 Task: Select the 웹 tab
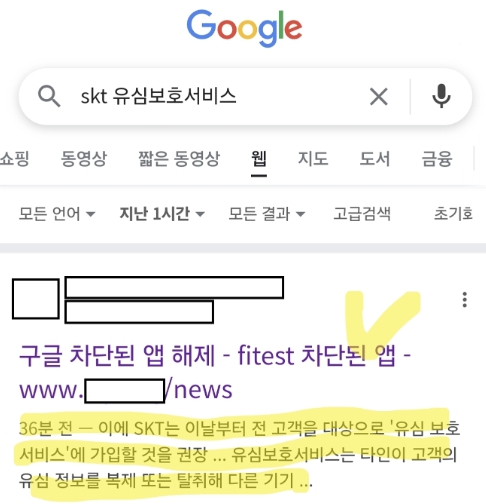259,159
